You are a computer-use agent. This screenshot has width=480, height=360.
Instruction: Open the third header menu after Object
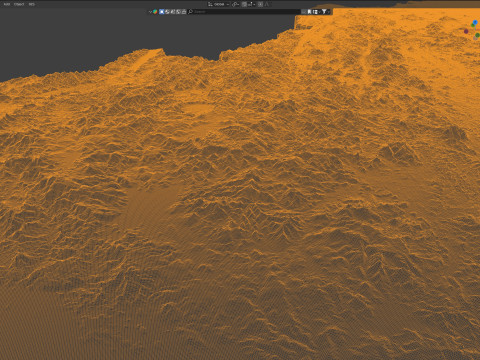[x=32, y=4]
